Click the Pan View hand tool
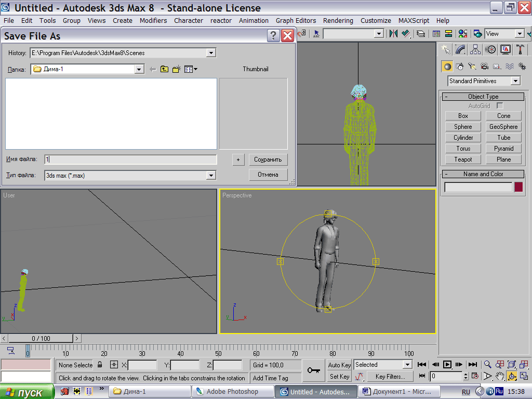This screenshot has width=532, height=399. click(x=500, y=376)
